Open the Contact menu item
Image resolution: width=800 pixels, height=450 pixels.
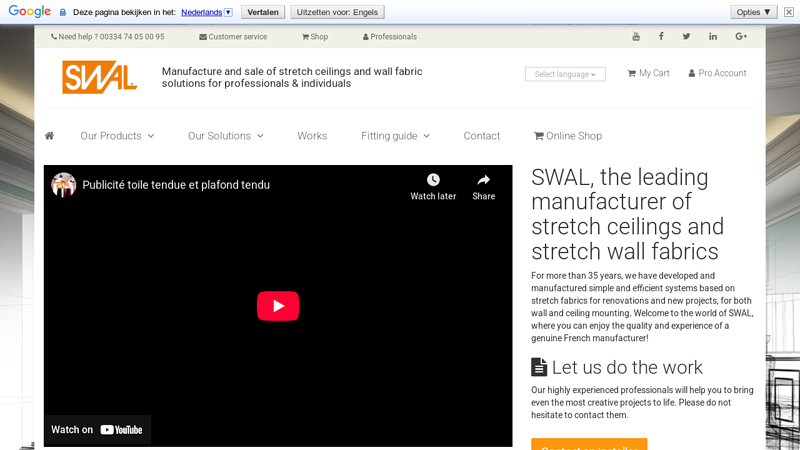tap(482, 136)
